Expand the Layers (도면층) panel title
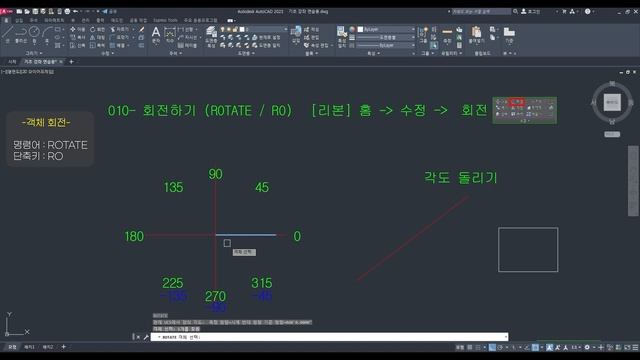The image size is (640, 360). tap(246, 53)
